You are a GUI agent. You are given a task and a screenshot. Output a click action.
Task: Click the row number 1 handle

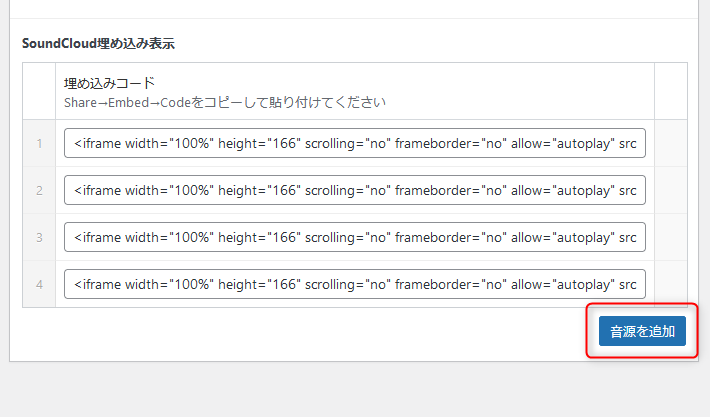pos(39,143)
